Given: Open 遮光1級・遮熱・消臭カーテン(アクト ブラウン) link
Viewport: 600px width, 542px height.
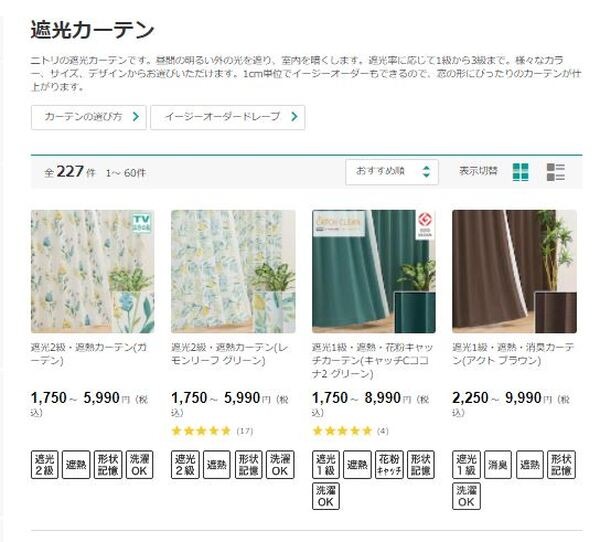Looking at the screenshot, I should 513,354.
